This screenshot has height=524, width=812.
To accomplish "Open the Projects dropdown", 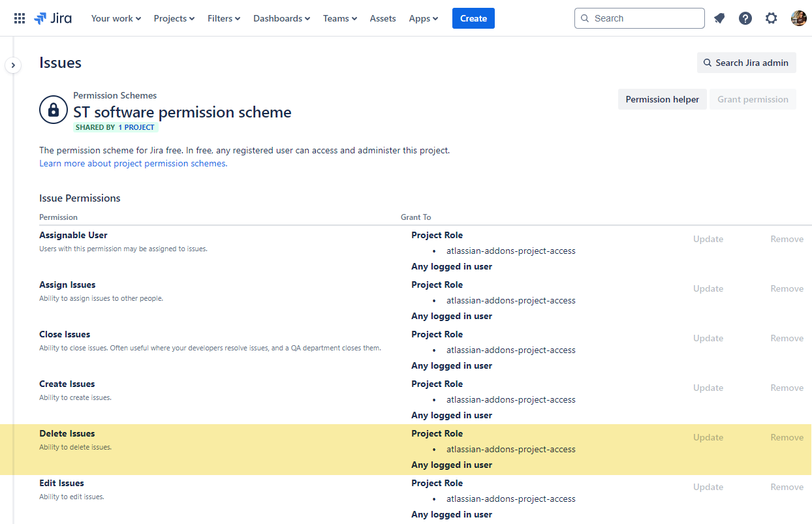I will coord(174,18).
